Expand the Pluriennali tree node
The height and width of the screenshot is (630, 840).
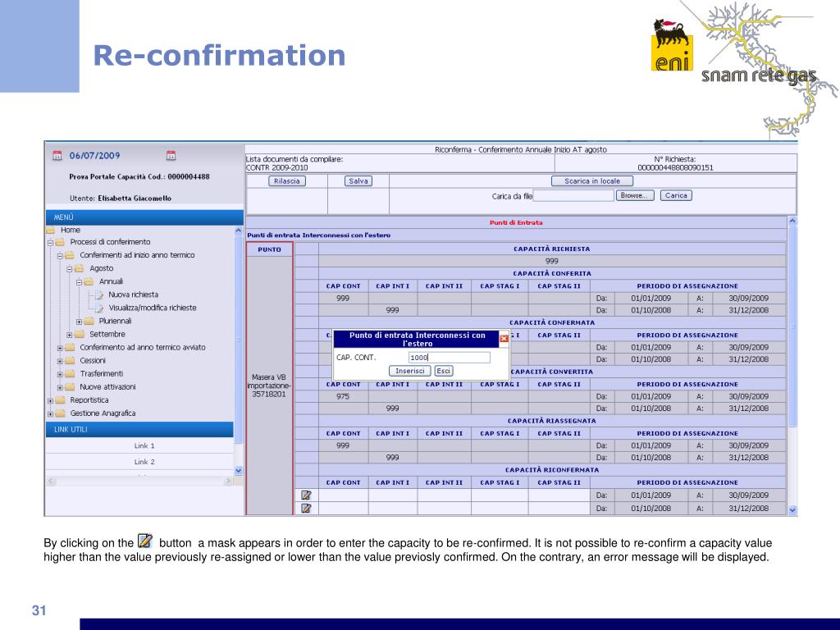[x=80, y=322]
